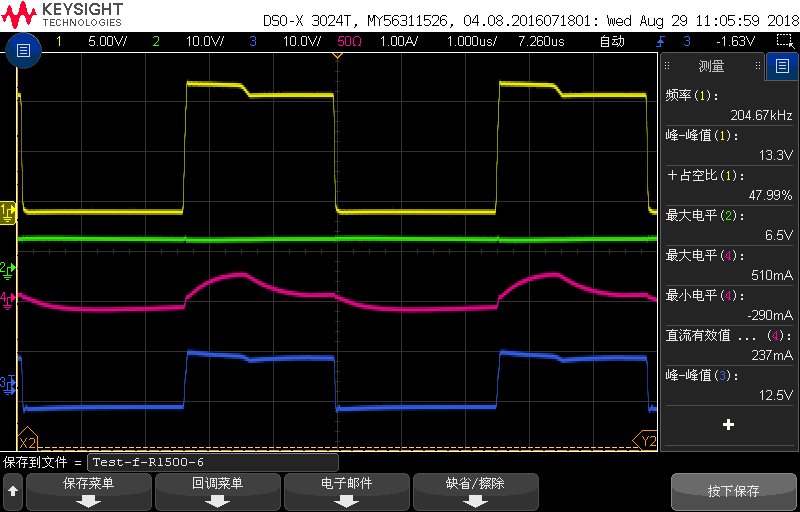Click the 204.67kHz frequency value
This screenshot has height=512, width=800.
pos(761,115)
